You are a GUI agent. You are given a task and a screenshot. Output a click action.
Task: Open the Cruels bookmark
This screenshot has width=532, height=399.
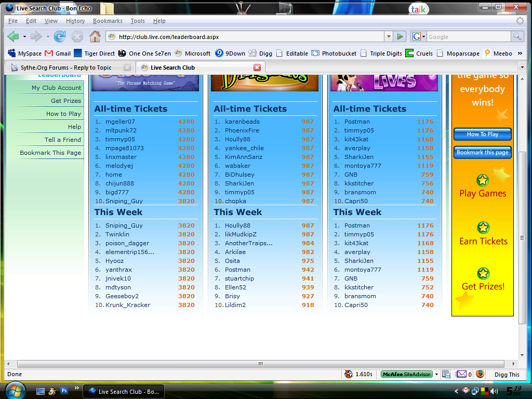pos(419,54)
